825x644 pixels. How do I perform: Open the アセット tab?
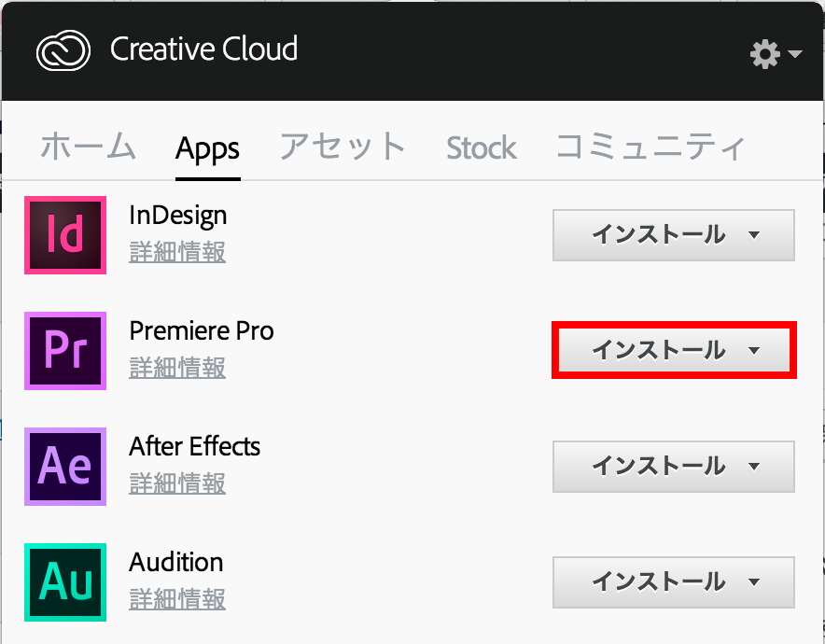pos(343,147)
